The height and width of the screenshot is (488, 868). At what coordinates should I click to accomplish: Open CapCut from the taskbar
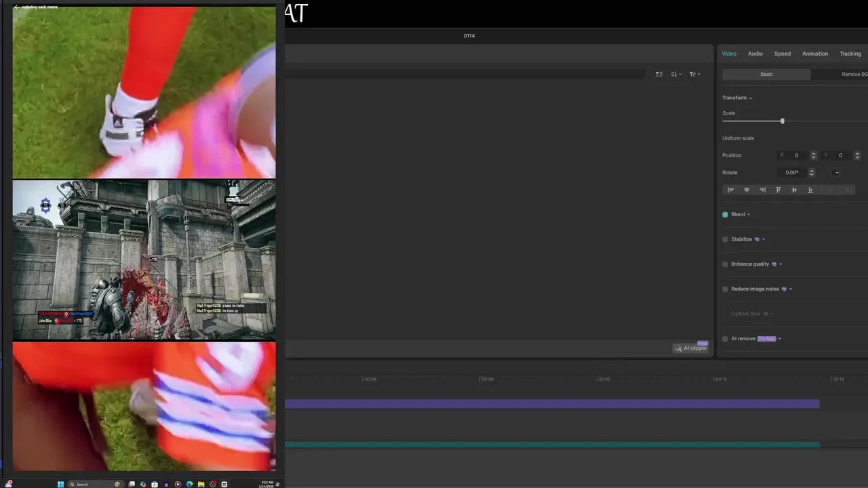[x=224, y=484]
